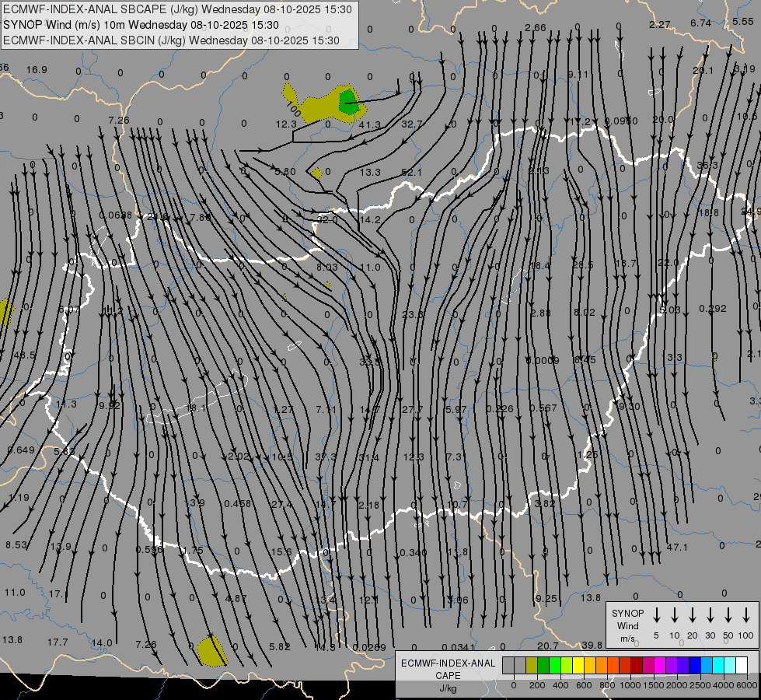Pick the yellow-green swatch above 400
The image size is (761, 700).
[x=567, y=666]
